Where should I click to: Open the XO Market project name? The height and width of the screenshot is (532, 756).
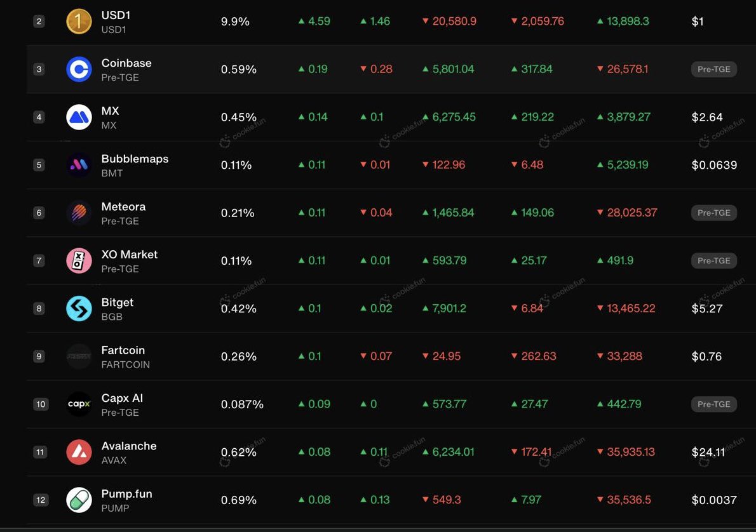129,255
